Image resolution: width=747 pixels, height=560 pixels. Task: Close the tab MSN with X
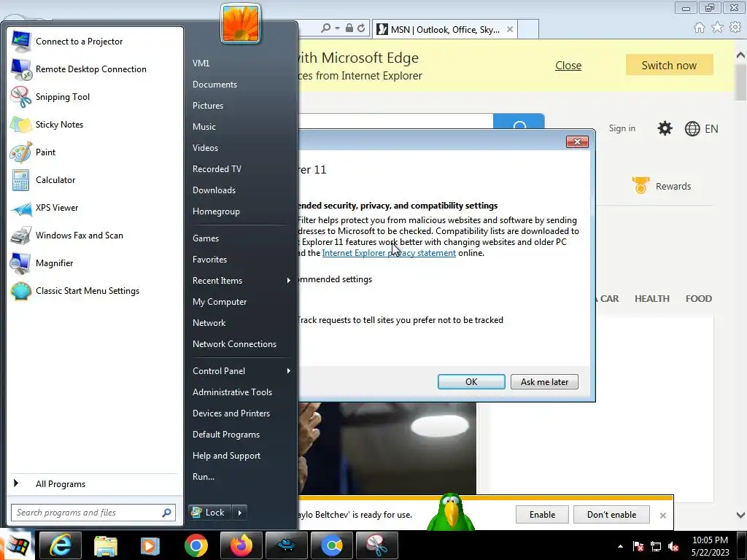[510, 29]
